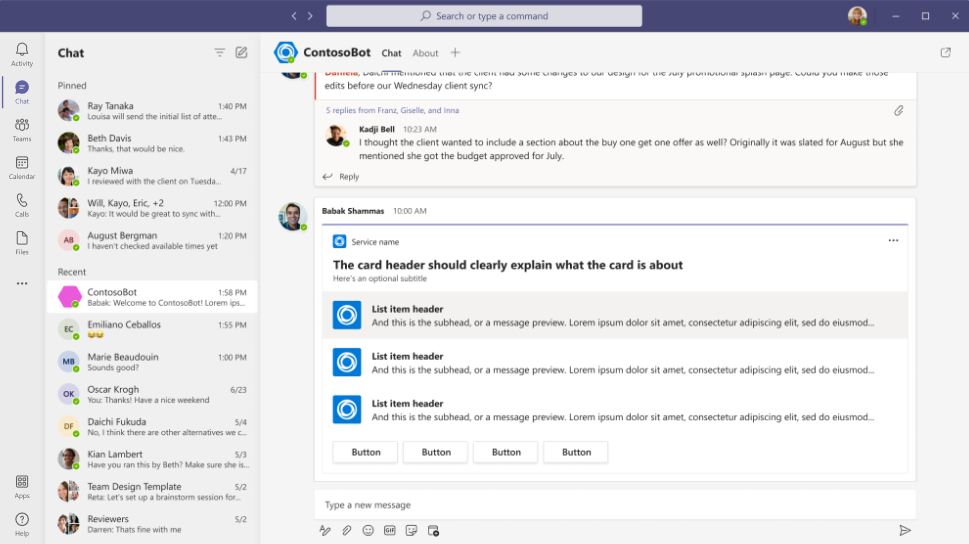Open chat with Emiliano Ceballos

pos(153,329)
